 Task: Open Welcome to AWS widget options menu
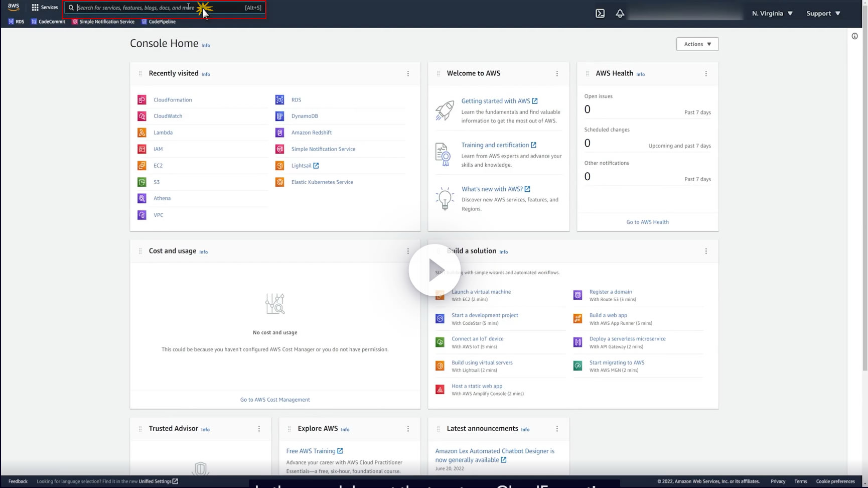pos(557,74)
